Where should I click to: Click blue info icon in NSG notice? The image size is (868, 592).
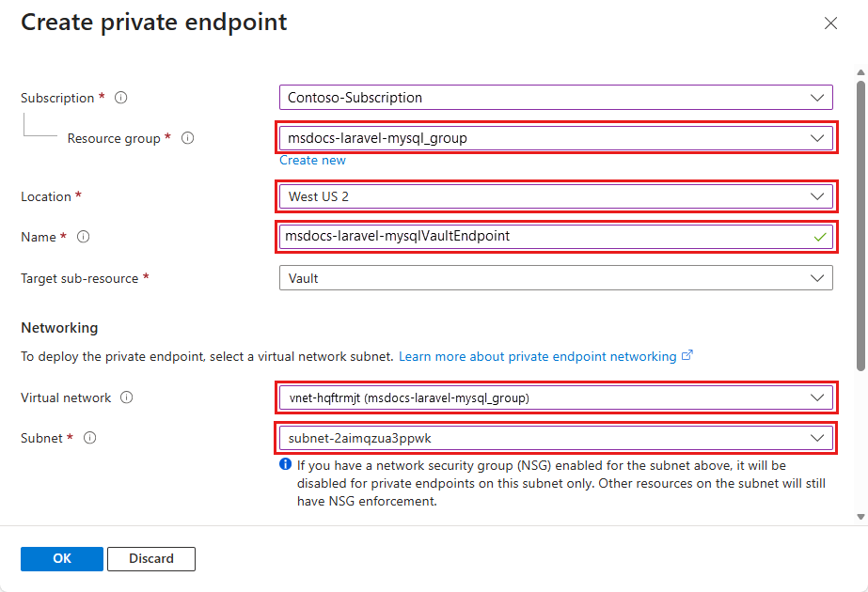[x=285, y=465]
